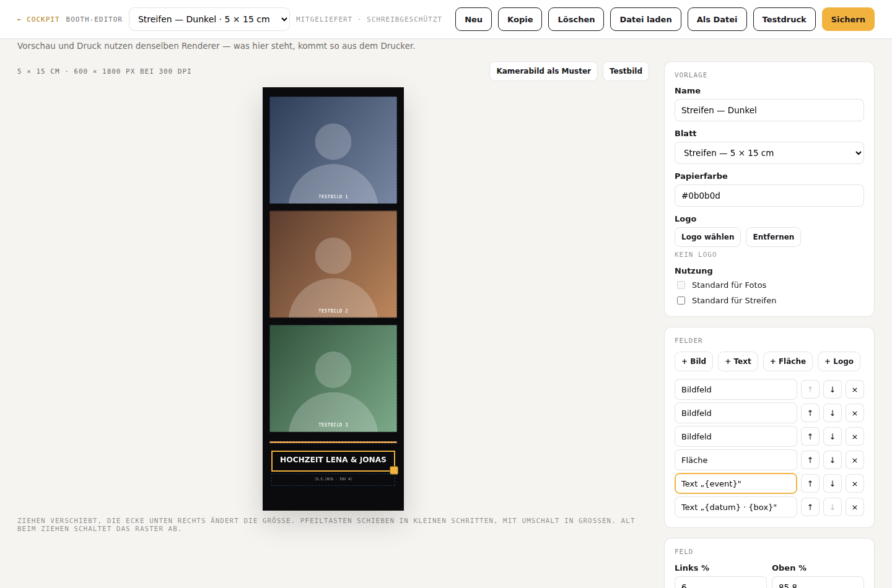
Task: Move second Bildfeld row down
Action: click(832, 413)
